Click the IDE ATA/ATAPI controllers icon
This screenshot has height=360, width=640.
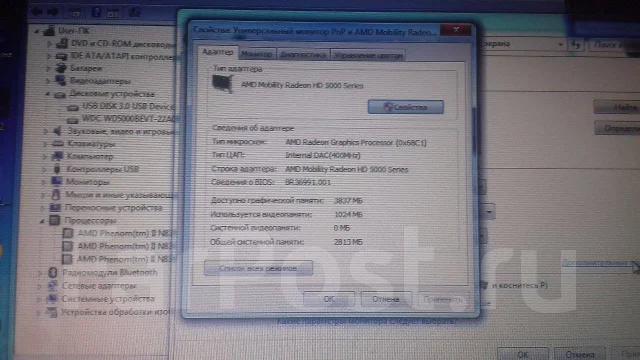point(62,56)
